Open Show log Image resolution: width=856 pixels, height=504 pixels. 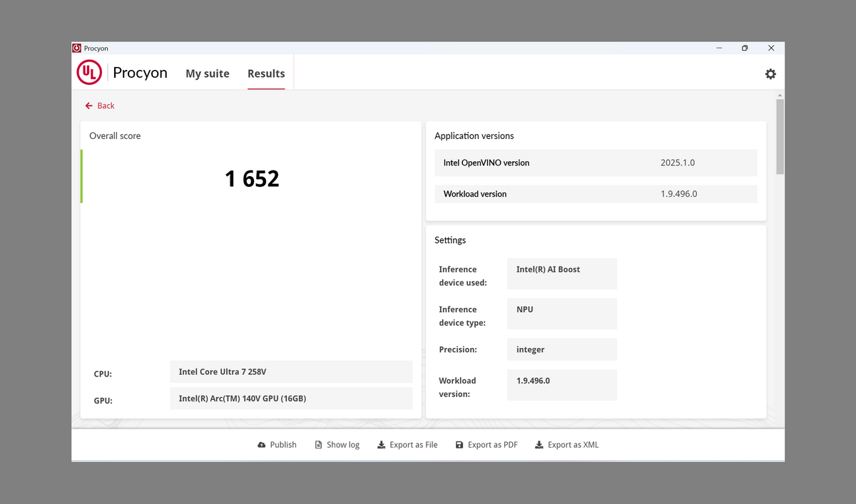click(x=337, y=445)
